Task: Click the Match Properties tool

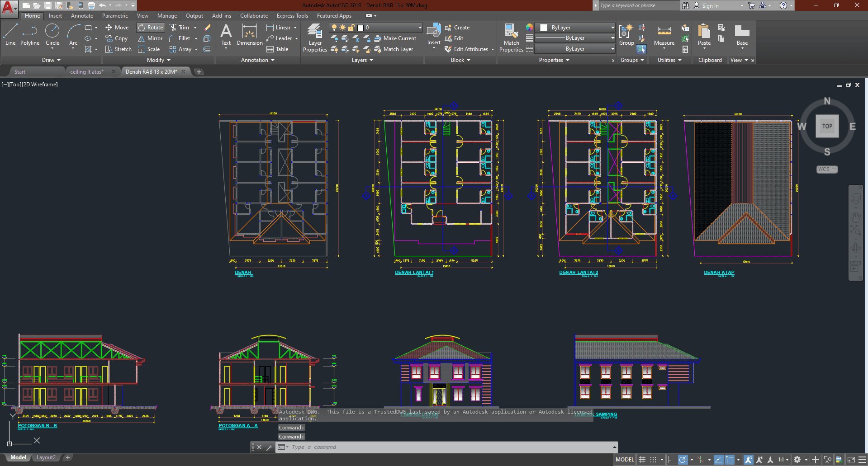Action: (511, 38)
